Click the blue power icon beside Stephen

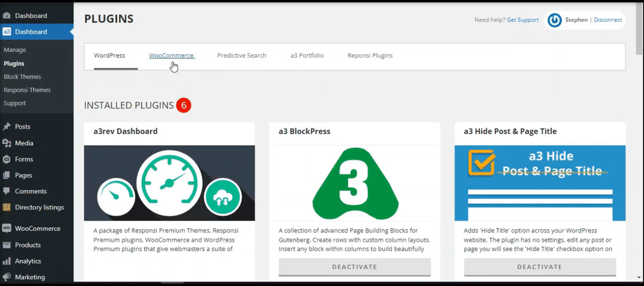555,20
